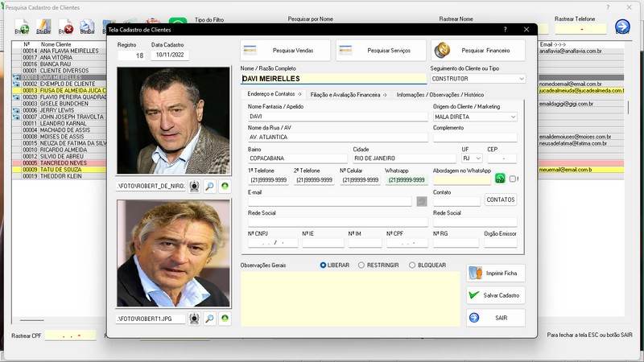Click the edit record pencil icon in background toolbar
The width and height of the screenshot is (644, 362).
pyautogui.click(x=43, y=27)
